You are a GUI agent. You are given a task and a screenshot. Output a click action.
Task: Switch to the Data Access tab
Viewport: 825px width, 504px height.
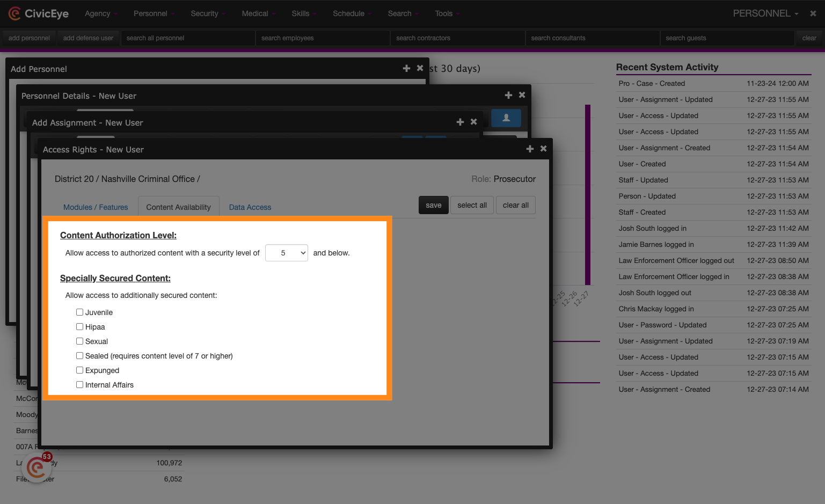[250, 207]
